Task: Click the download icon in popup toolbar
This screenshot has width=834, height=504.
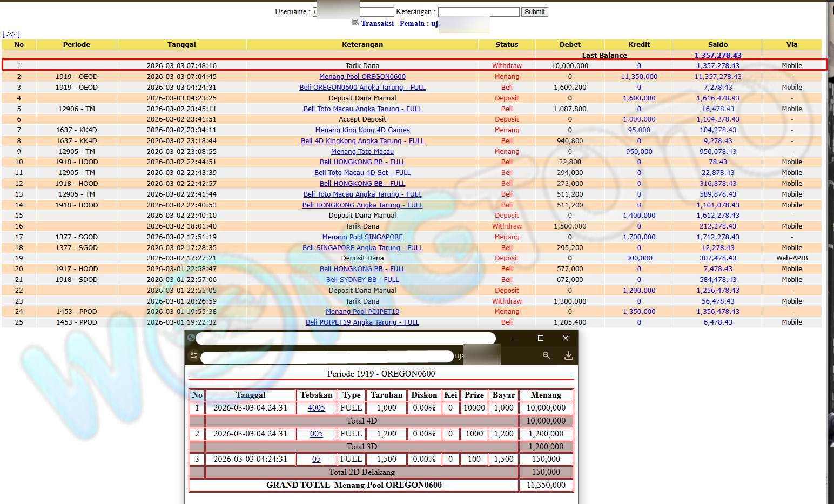Action: 568,355
